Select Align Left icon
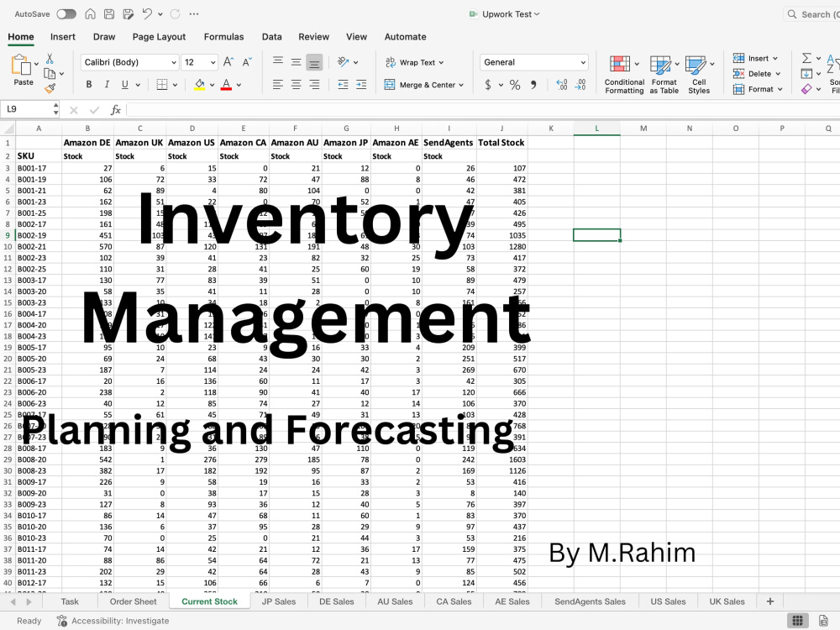The image size is (840, 630). [x=277, y=85]
